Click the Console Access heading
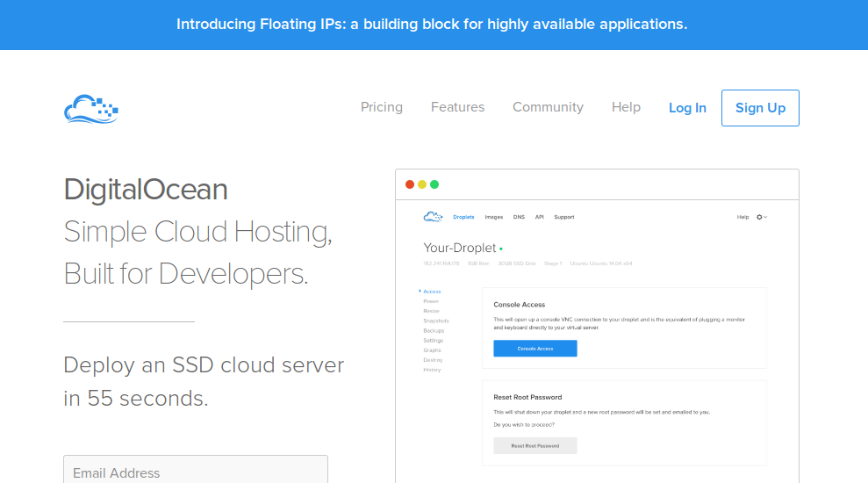This screenshot has width=868, height=483. pyautogui.click(x=520, y=305)
